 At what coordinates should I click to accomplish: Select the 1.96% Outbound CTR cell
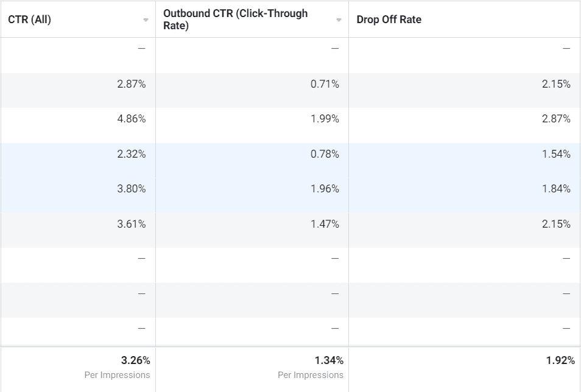[325, 189]
